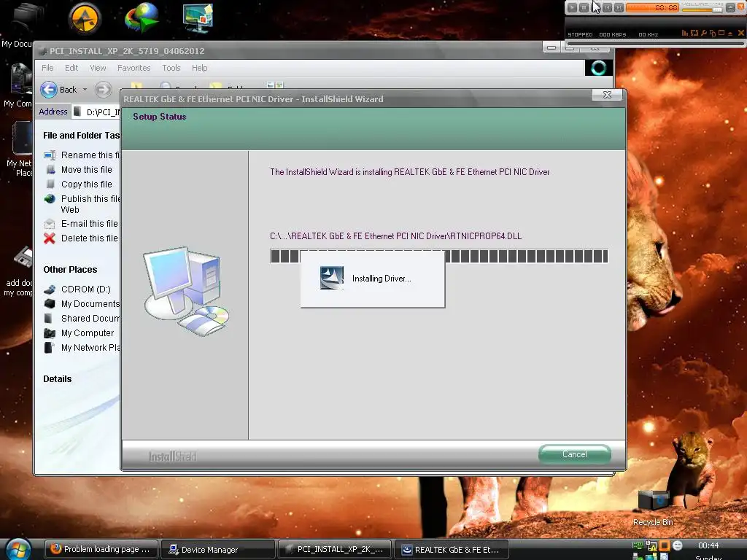Click the media player Play button
This screenshot has width=747, height=560.
click(x=572, y=7)
